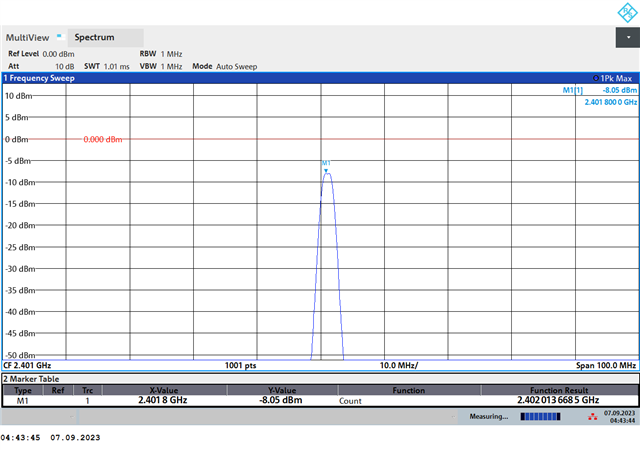Click the Function column header

[x=409, y=390]
